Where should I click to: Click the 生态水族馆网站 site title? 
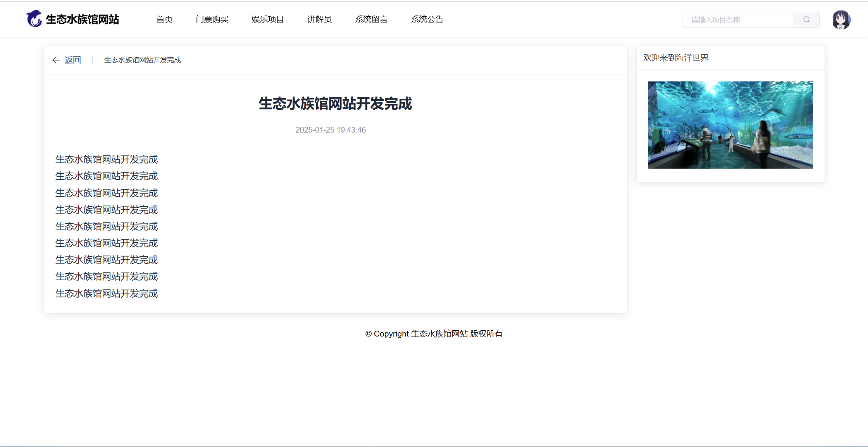click(82, 19)
